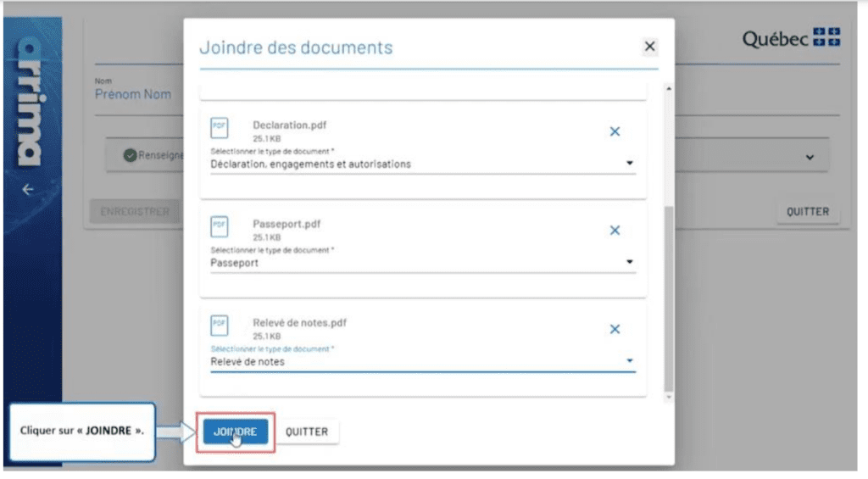Open document type dropdown showing Relevé de notes
Image resolution: width=868 pixels, height=479 pixels.
pyautogui.click(x=422, y=361)
